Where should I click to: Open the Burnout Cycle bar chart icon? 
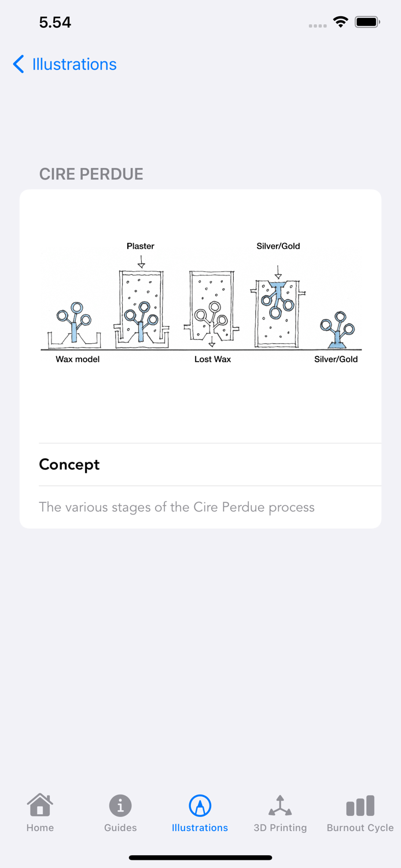[x=359, y=804]
